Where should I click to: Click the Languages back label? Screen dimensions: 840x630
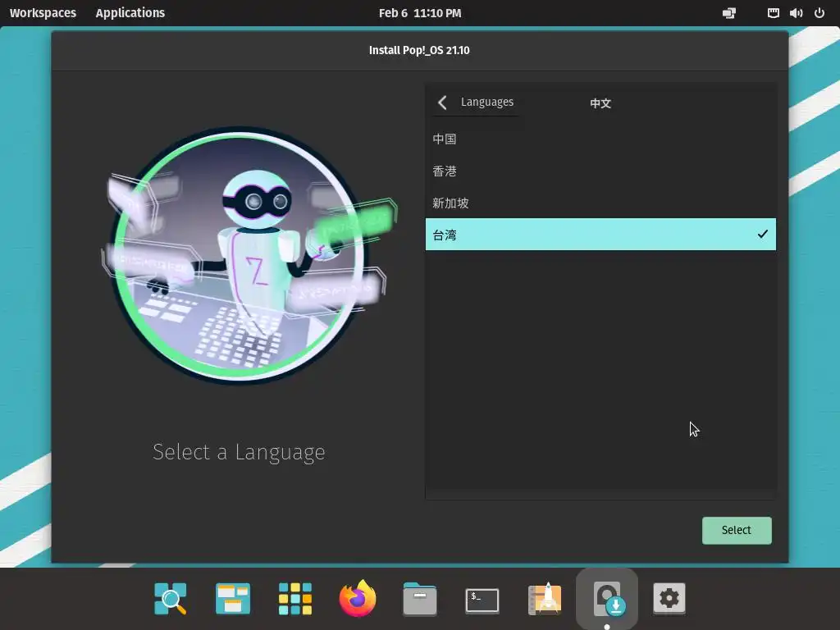coord(487,102)
